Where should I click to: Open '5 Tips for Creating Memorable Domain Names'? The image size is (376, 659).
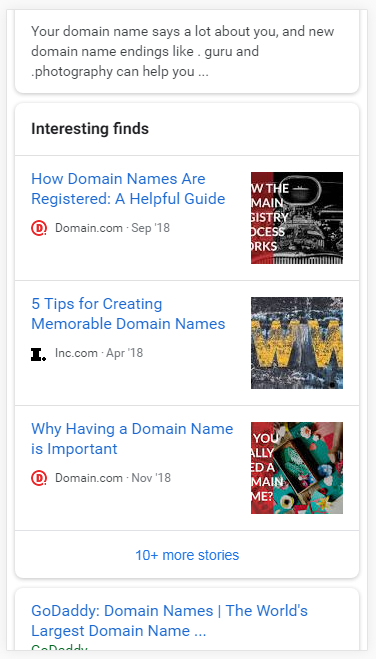pyautogui.click(x=128, y=314)
